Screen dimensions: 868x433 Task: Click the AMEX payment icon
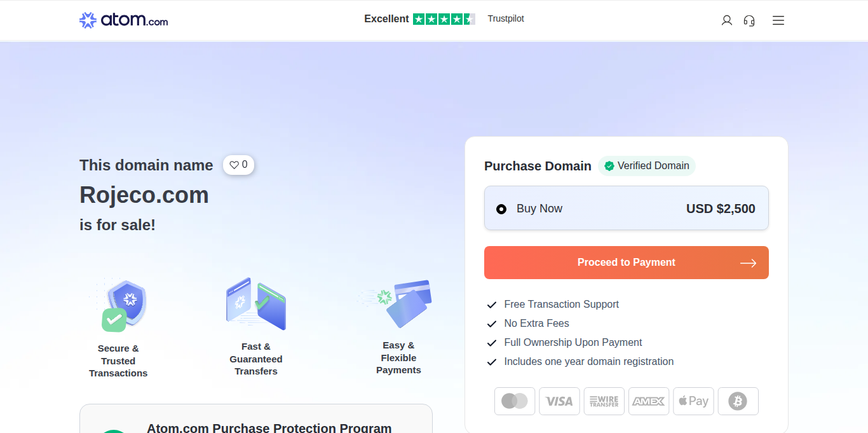(649, 401)
